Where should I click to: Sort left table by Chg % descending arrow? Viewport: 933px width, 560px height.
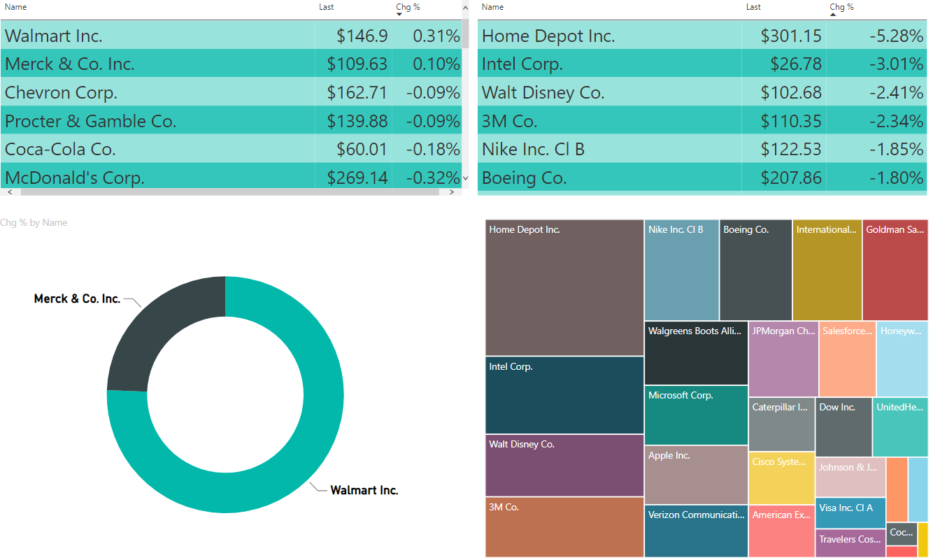click(399, 14)
